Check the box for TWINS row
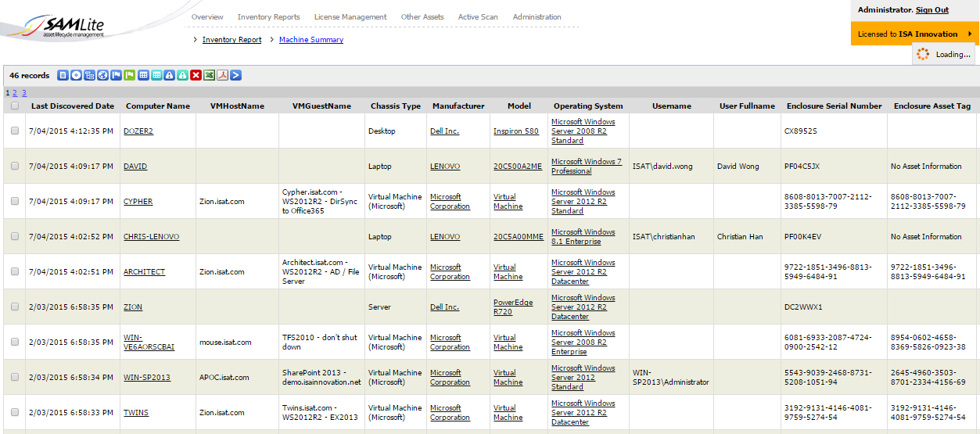The width and height of the screenshot is (980, 434). 15,413
